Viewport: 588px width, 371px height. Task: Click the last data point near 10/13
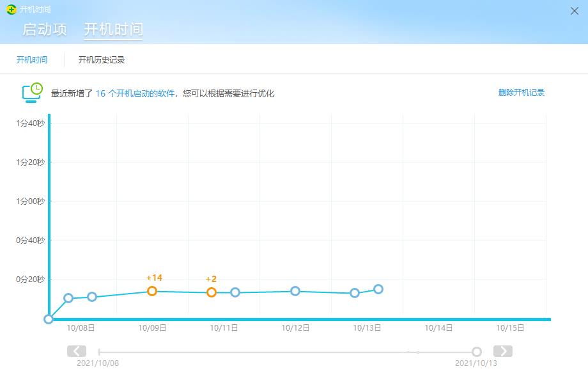[x=378, y=288]
